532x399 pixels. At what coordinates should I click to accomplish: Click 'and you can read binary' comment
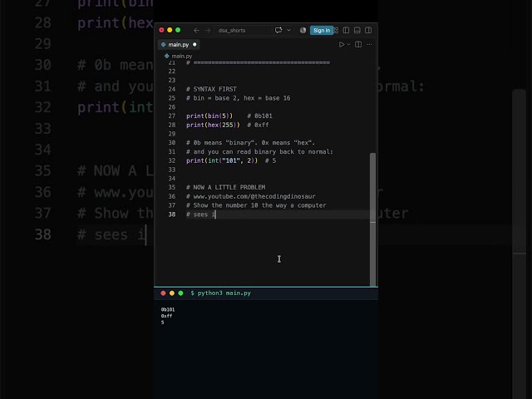click(x=259, y=151)
